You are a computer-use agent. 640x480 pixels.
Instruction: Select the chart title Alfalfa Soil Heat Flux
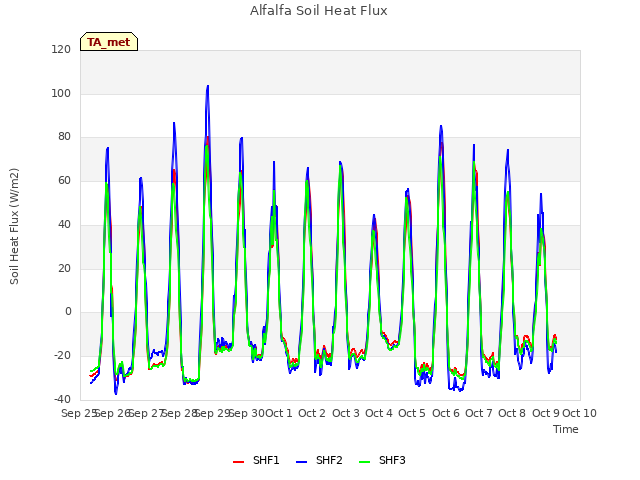tap(319, 11)
